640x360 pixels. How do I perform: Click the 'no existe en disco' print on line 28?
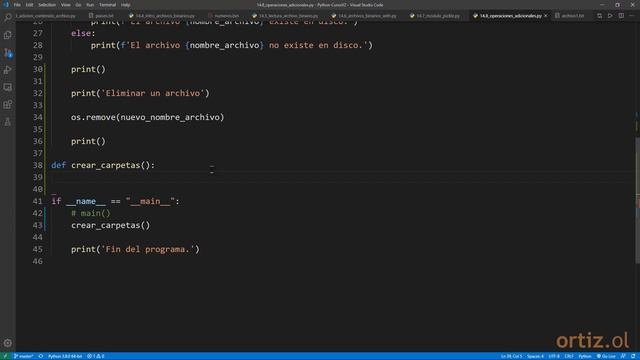tap(232, 45)
